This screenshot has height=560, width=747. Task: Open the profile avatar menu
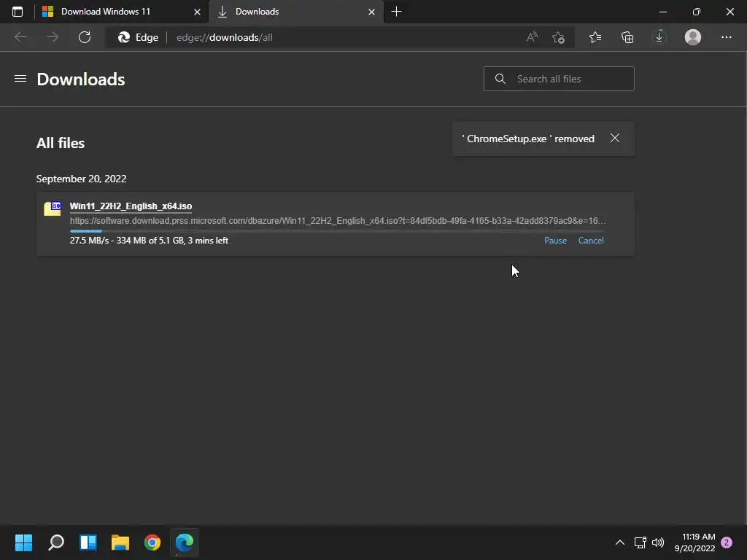[693, 37]
